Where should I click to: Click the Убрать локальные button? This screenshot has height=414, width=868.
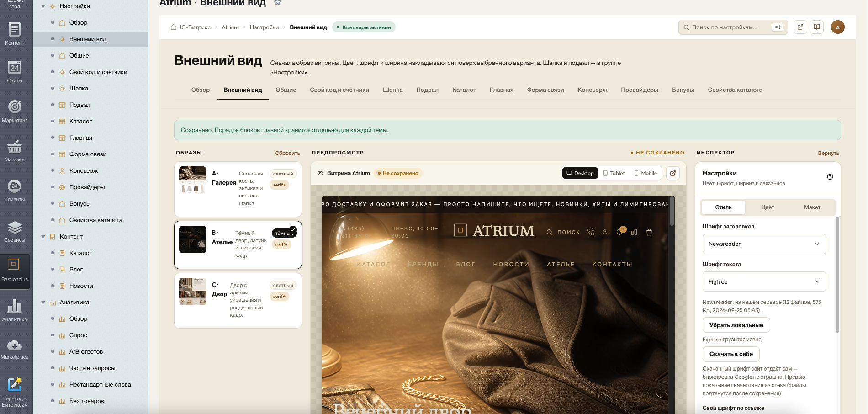(736, 325)
